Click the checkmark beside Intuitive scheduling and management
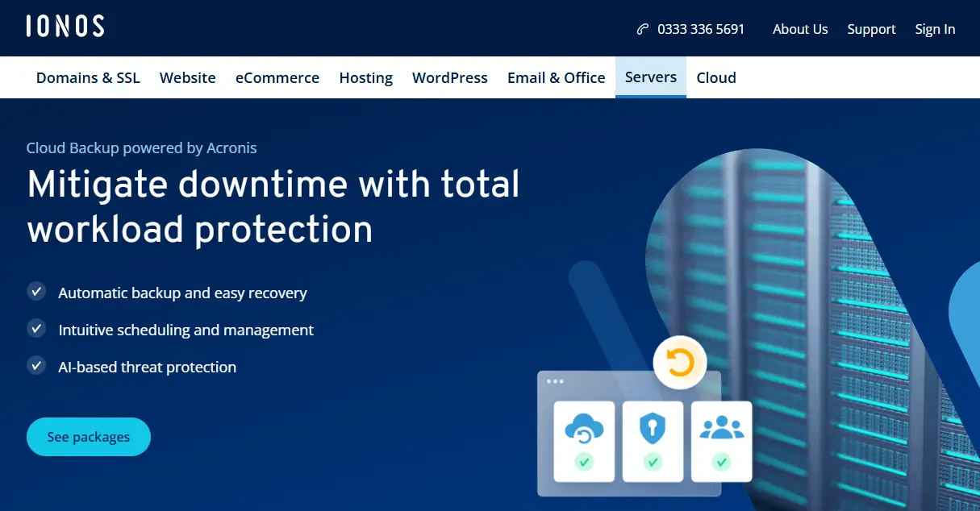 36,328
